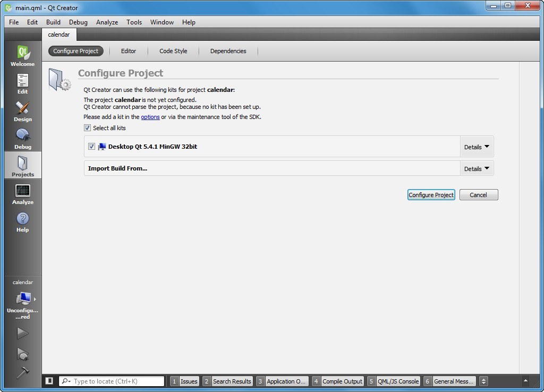Open the File menu
Viewport: 544px width, 392px height.
tap(14, 22)
